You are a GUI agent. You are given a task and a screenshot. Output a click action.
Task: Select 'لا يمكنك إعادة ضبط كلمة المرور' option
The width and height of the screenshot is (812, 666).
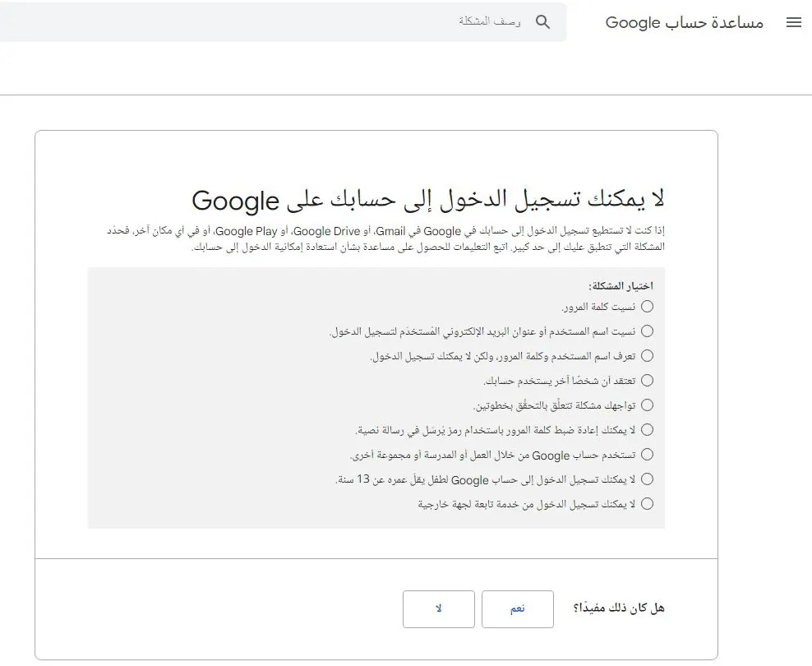click(x=647, y=430)
